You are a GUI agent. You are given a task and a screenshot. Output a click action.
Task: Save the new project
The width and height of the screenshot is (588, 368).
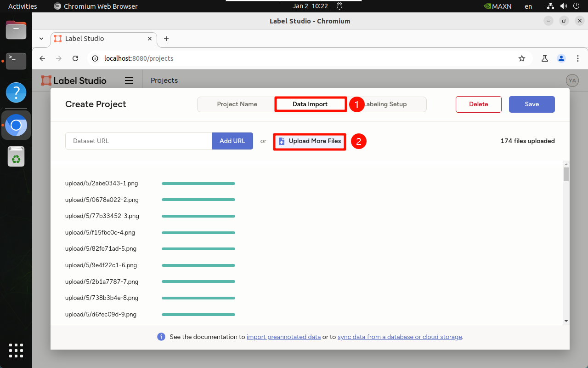point(531,104)
